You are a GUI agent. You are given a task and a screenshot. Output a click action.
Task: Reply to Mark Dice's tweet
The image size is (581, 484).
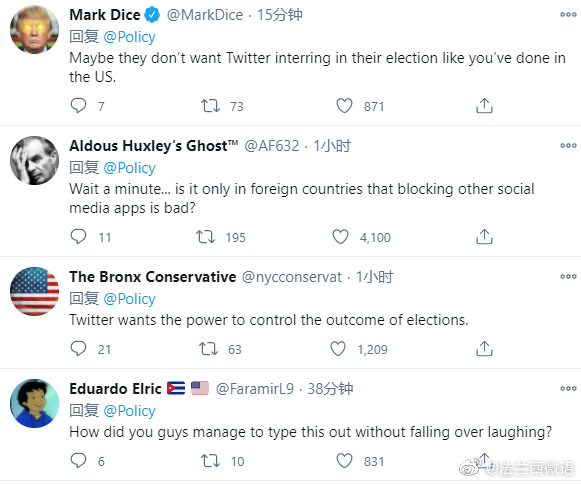78,106
